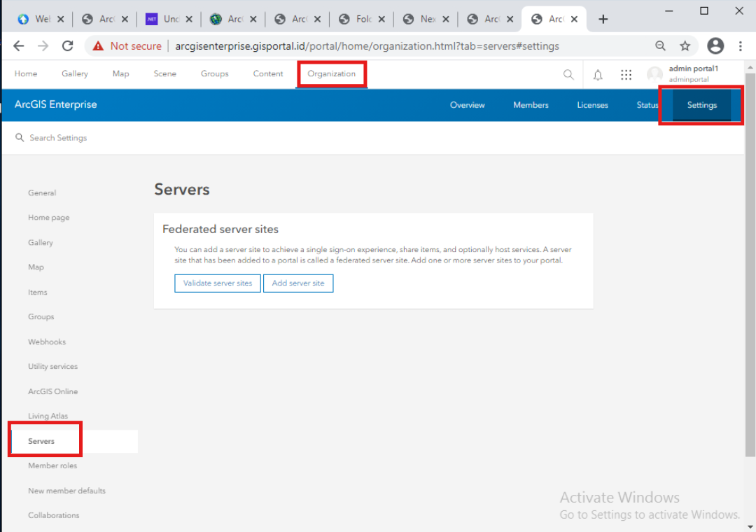The image size is (756, 532).
Task: Click the admin portal1 user avatar
Action: (654, 74)
